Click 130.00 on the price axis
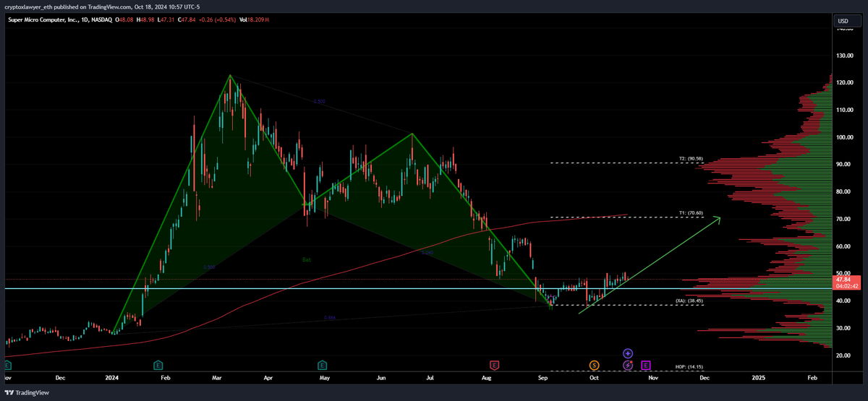The image size is (868, 401). coord(844,56)
